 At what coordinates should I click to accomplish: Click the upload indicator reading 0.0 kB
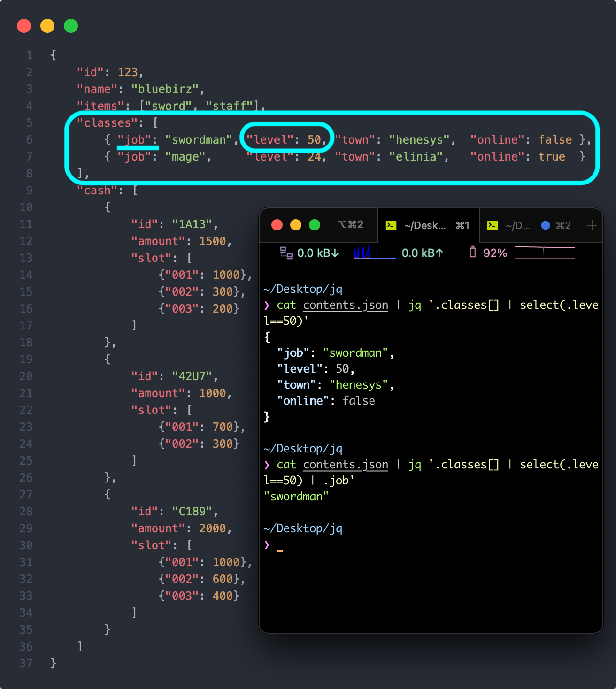pos(421,253)
